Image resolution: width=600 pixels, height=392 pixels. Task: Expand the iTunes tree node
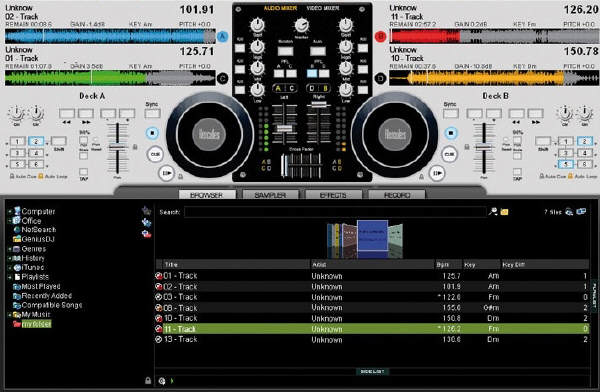[x=10, y=268]
